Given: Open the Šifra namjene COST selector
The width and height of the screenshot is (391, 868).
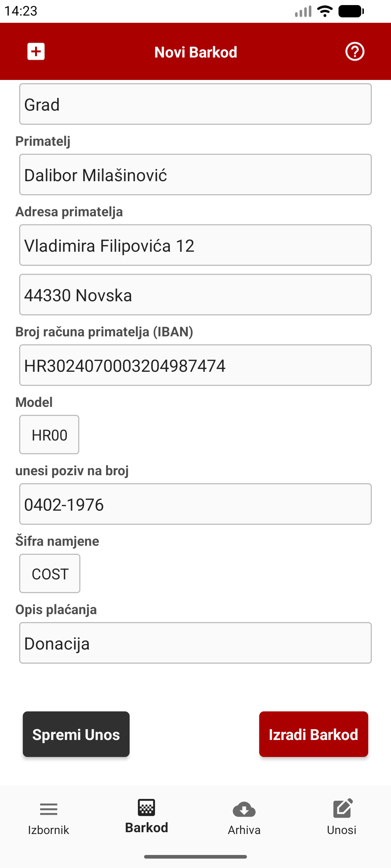Looking at the screenshot, I should [x=50, y=574].
